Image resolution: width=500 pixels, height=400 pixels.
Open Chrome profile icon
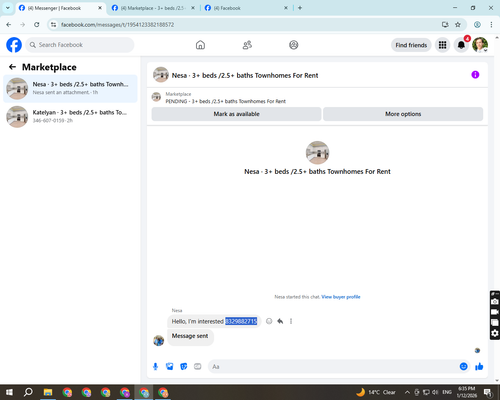pyautogui.click(x=477, y=25)
